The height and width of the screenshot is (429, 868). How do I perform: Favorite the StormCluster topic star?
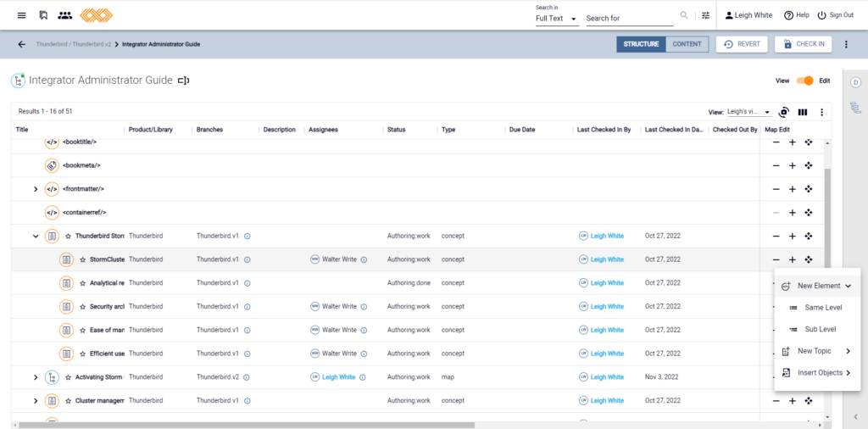tap(82, 259)
